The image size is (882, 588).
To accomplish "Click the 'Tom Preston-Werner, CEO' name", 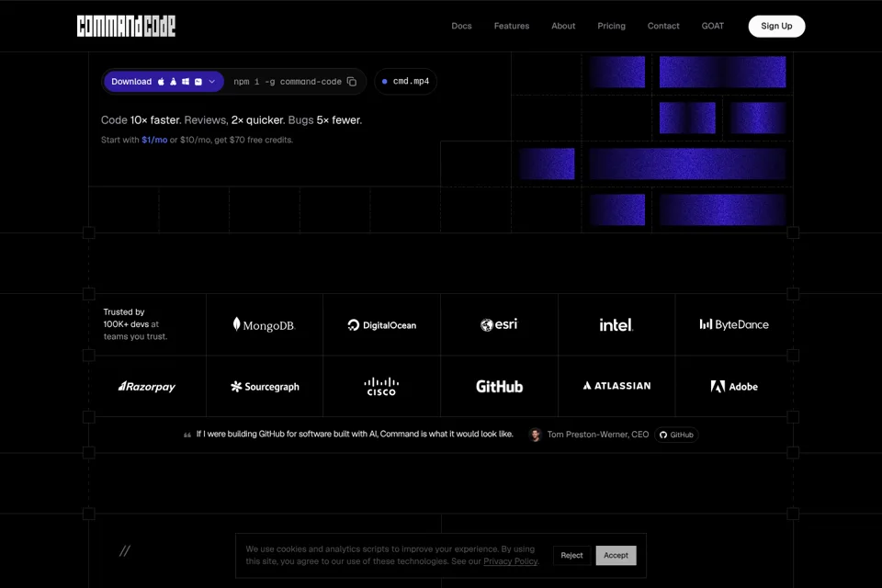I will [x=598, y=435].
